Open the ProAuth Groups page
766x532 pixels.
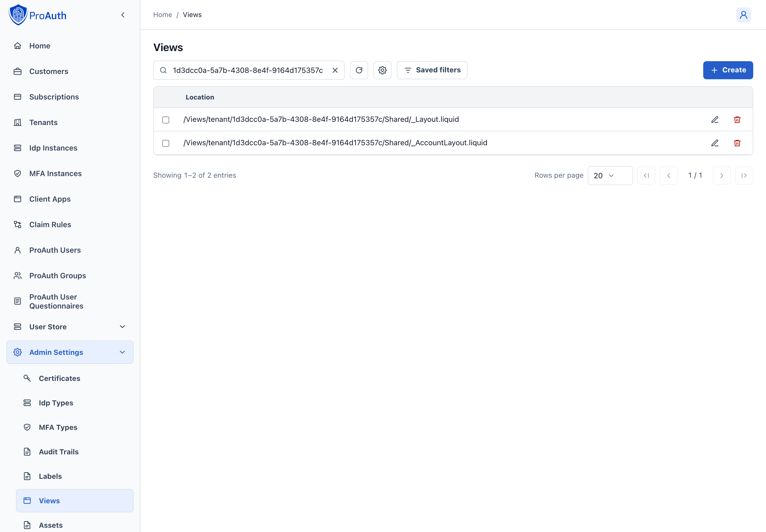[x=70, y=276]
